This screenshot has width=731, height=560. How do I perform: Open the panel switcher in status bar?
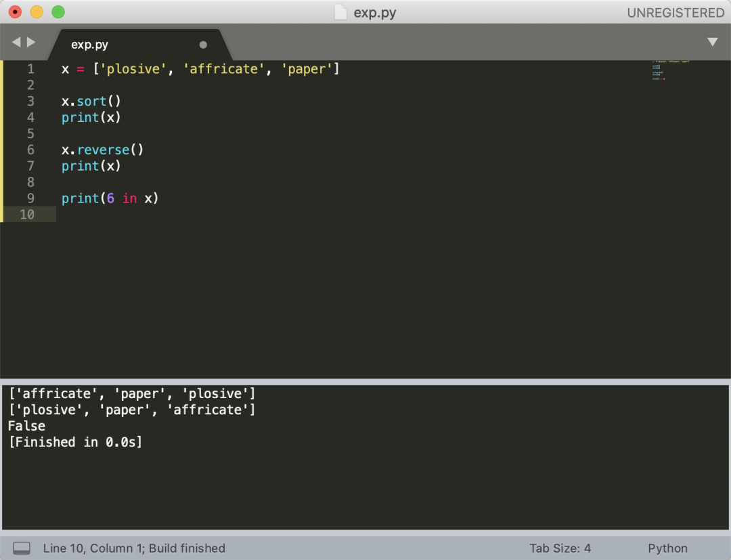[x=22, y=548]
